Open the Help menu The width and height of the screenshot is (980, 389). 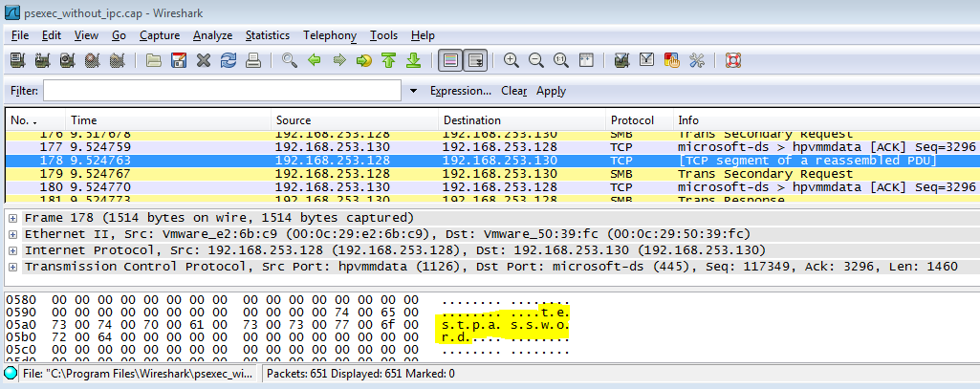(x=423, y=35)
